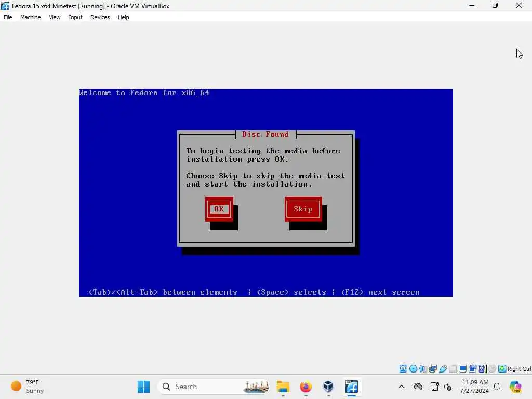This screenshot has width=532, height=399.
Task: Open the File menu
Action: [x=8, y=17]
